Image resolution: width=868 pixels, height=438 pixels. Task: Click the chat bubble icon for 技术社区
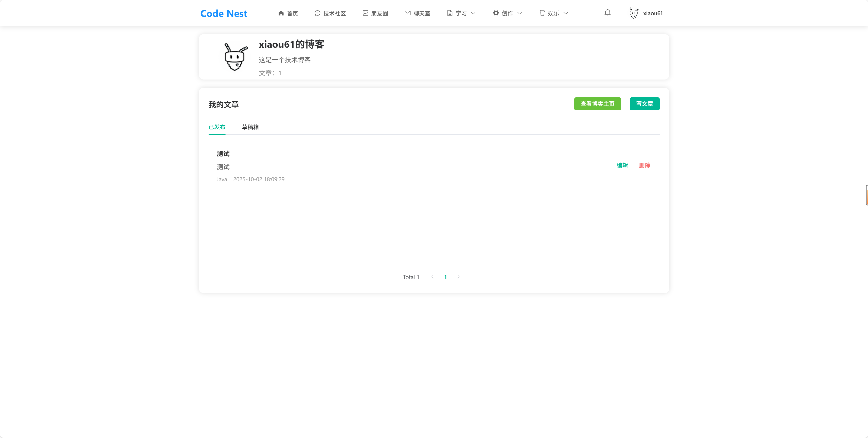(x=317, y=13)
